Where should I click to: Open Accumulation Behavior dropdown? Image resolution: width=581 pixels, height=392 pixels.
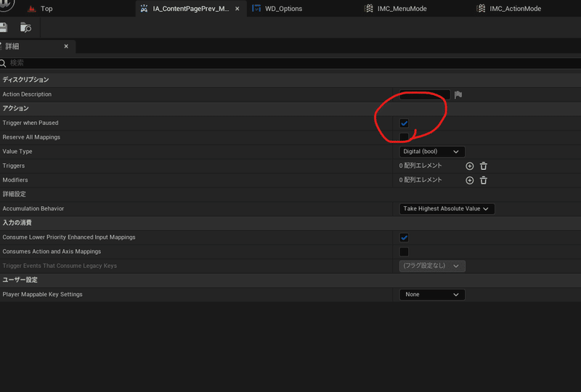click(447, 208)
